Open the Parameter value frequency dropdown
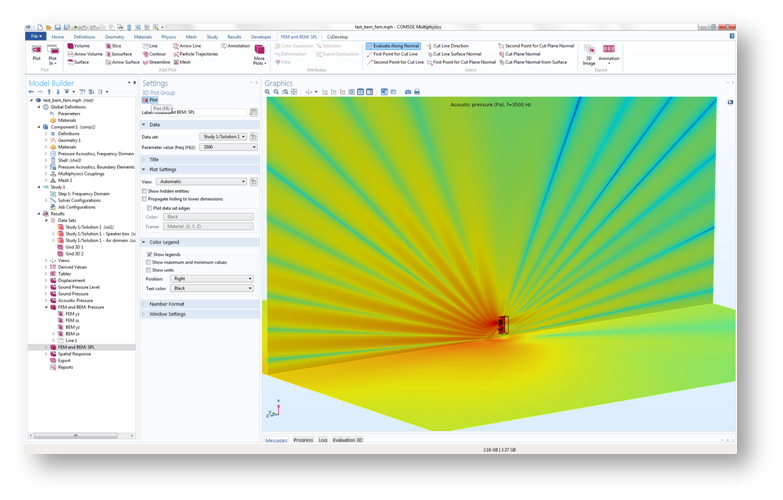The image size is (783, 500). pyautogui.click(x=229, y=147)
